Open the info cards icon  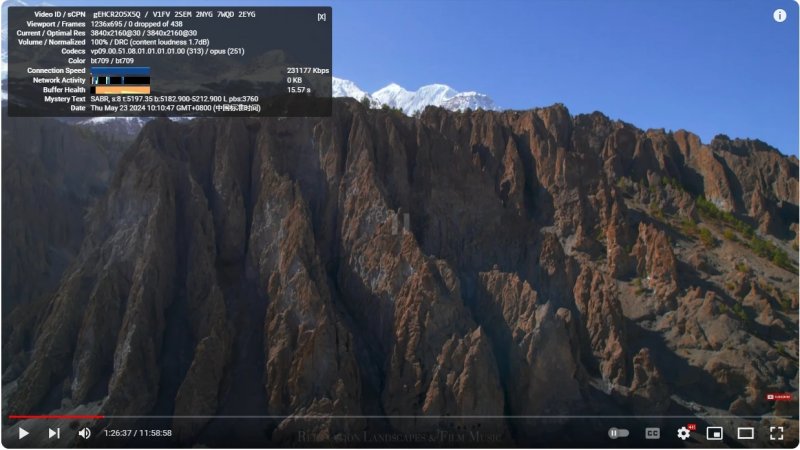tap(780, 16)
